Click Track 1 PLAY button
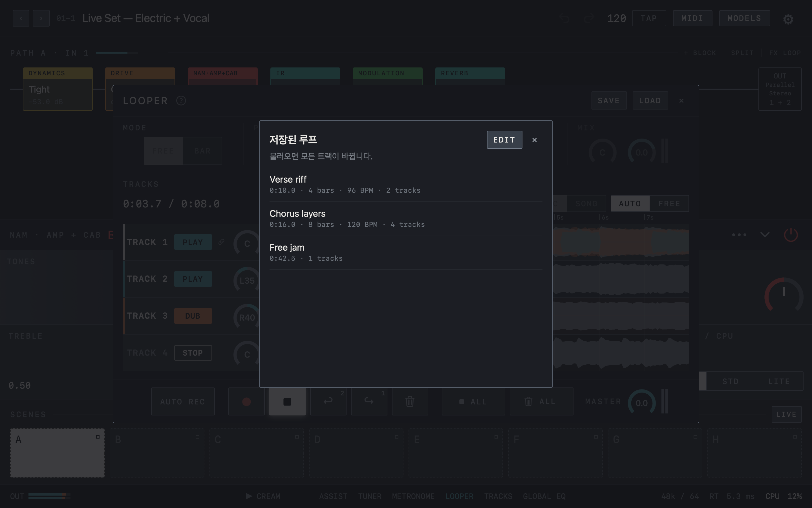The image size is (812, 508). (x=193, y=242)
